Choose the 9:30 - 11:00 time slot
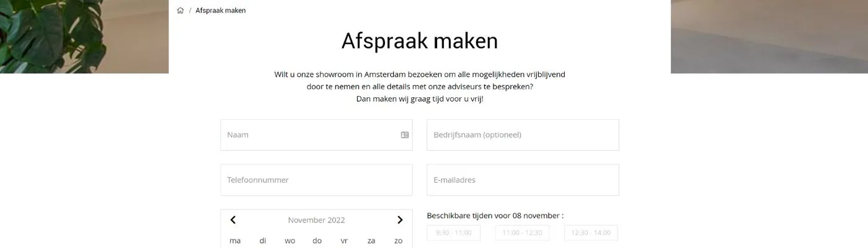 coord(453,233)
